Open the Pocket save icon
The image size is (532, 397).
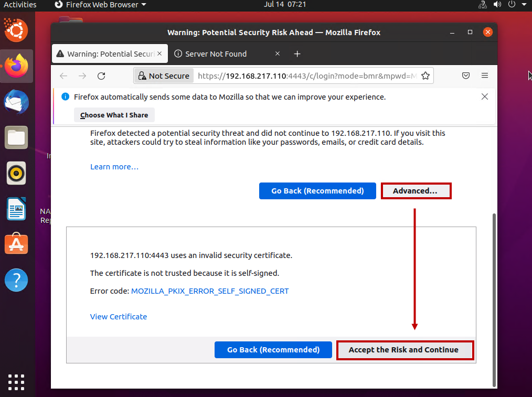click(x=466, y=76)
